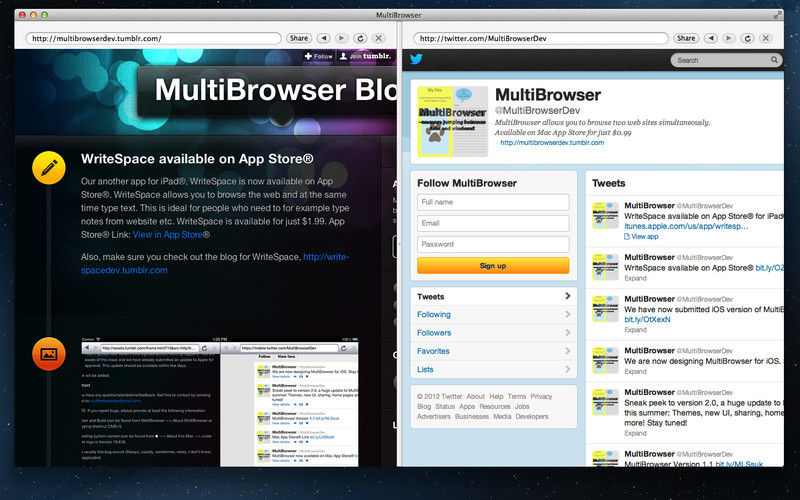Open the WriteSpace available on App Store post title
This screenshot has width=800, height=500.
coord(197,159)
